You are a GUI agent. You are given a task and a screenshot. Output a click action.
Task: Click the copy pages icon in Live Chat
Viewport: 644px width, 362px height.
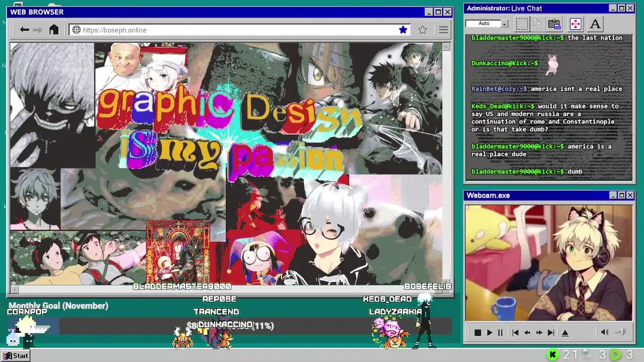538,24
